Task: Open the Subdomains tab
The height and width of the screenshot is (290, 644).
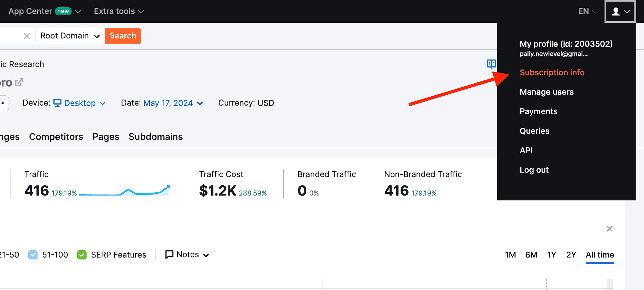Action: click(x=156, y=136)
